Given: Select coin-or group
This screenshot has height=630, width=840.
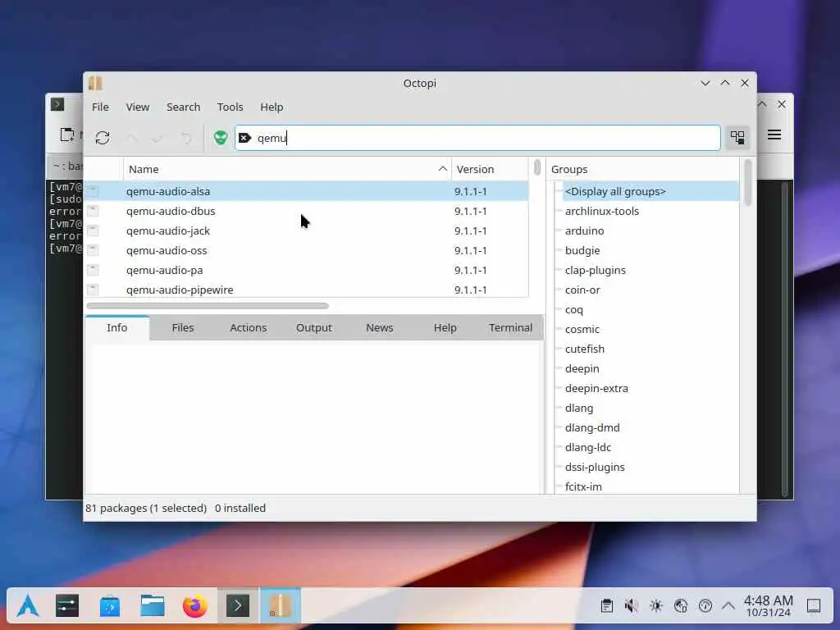Looking at the screenshot, I should tap(582, 290).
